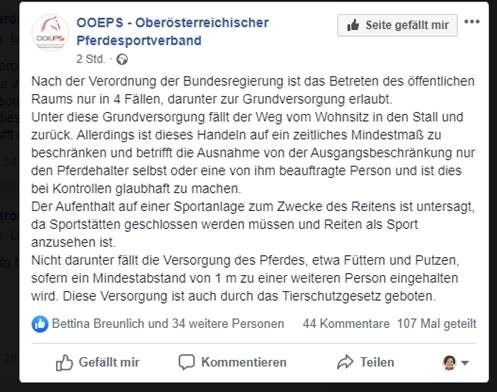497x392 pixels.
Task: Click the blue like reaction icon
Action: (x=40, y=324)
